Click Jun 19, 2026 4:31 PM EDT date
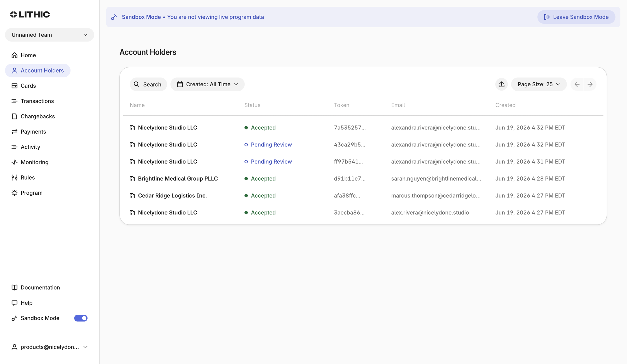 tap(530, 162)
